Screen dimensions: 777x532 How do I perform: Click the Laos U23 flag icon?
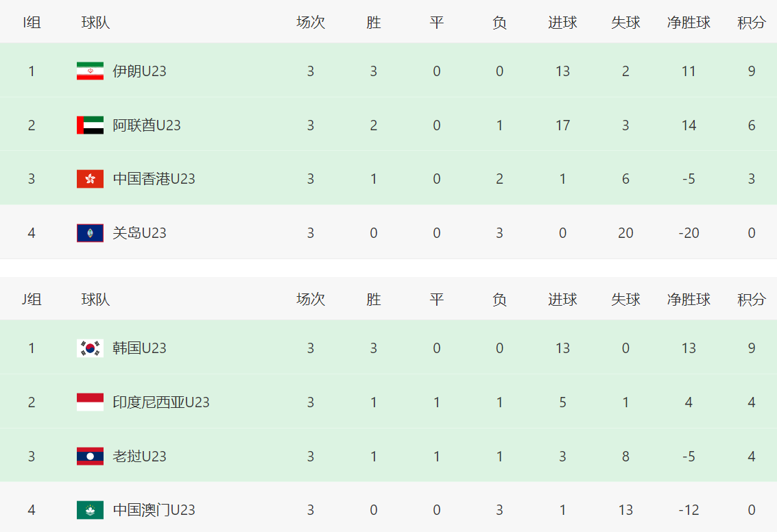pos(90,457)
